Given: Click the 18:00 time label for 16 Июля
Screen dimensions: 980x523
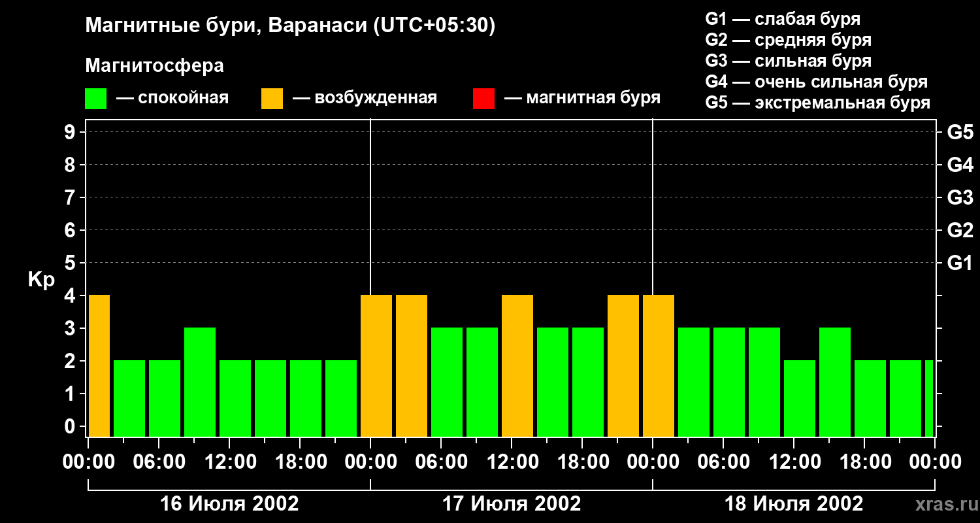Looking at the screenshot, I should [300, 462].
